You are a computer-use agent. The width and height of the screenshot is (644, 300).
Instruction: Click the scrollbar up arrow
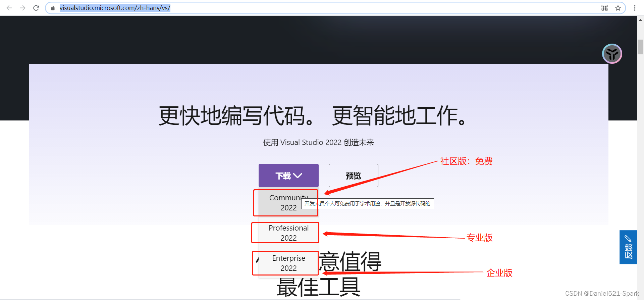[x=640, y=20]
